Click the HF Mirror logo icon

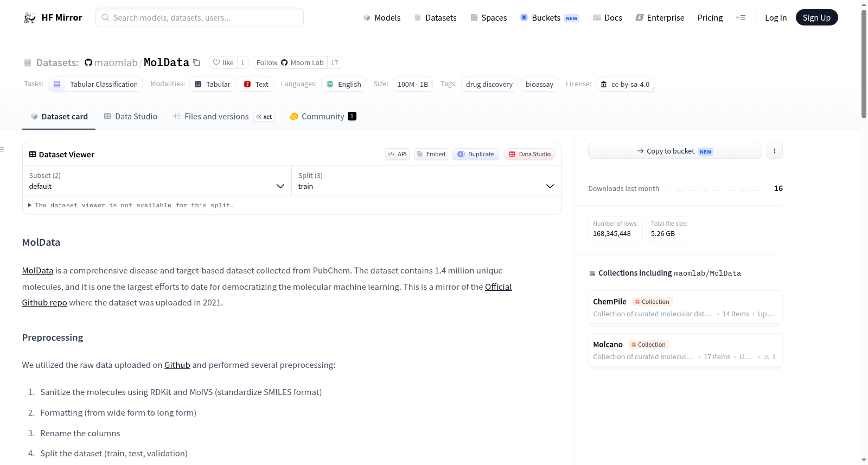click(x=29, y=18)
